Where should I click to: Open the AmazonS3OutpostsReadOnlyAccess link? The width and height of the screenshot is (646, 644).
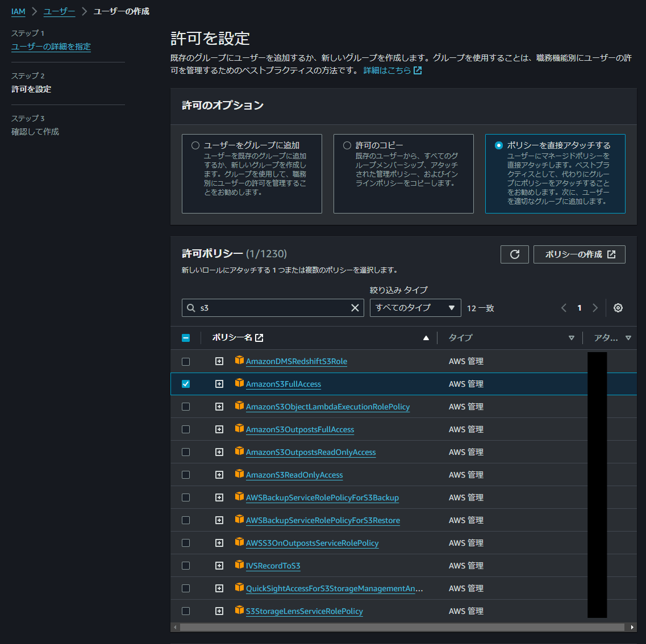click(311, 452)
